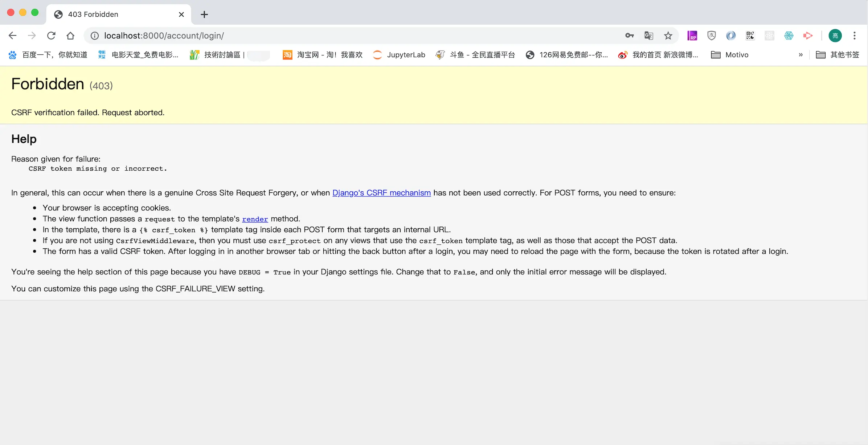The width and height of the screenshot is (868, 445).
Task: Bookmark this page with star icon
Action: (668, 36)
